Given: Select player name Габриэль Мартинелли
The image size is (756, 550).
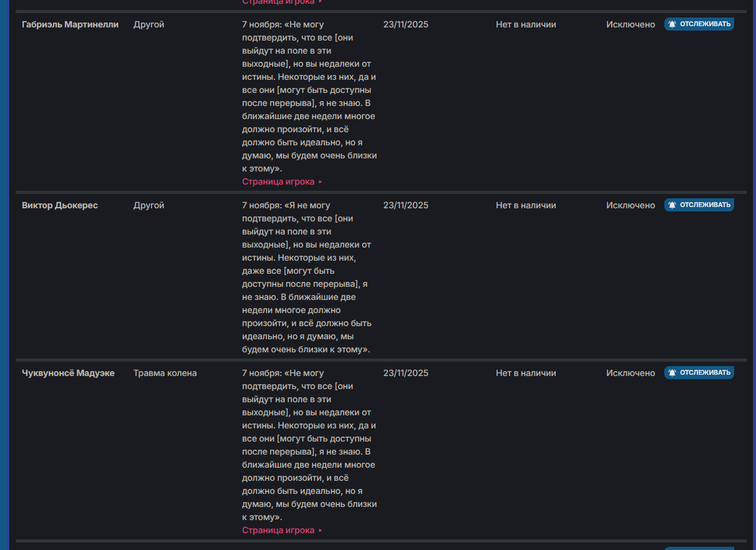Looking at the screenshot, I should [x=70, y=24].
